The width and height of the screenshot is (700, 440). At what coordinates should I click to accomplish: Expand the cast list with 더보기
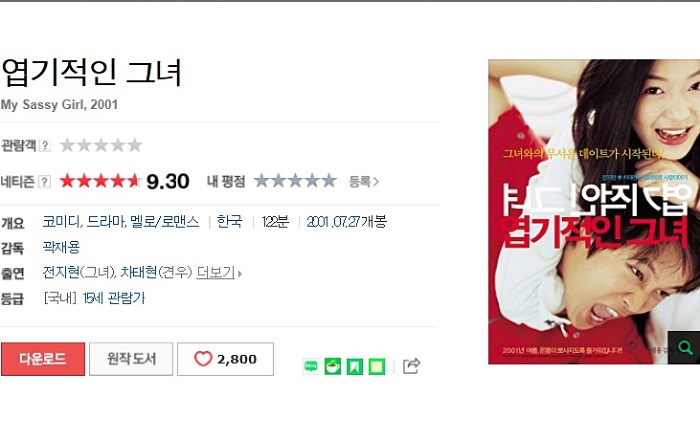pyautogui.click(x=219, y=272)
